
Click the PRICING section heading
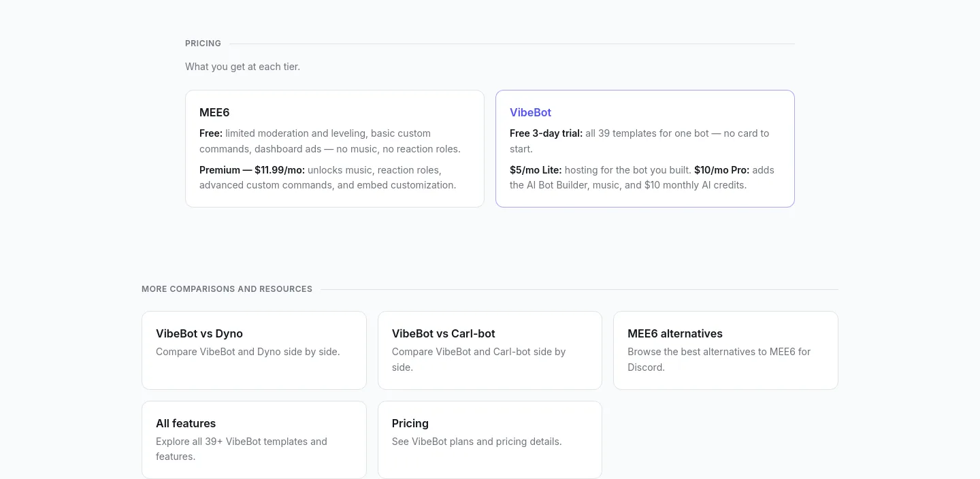tap(203, 44)
